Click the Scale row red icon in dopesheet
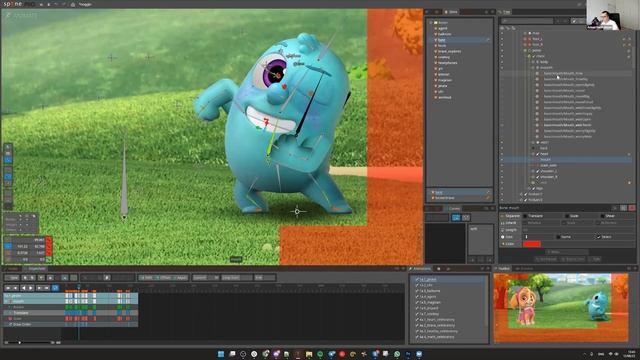This screenshot has width=640, height=360. click(10, 318)
